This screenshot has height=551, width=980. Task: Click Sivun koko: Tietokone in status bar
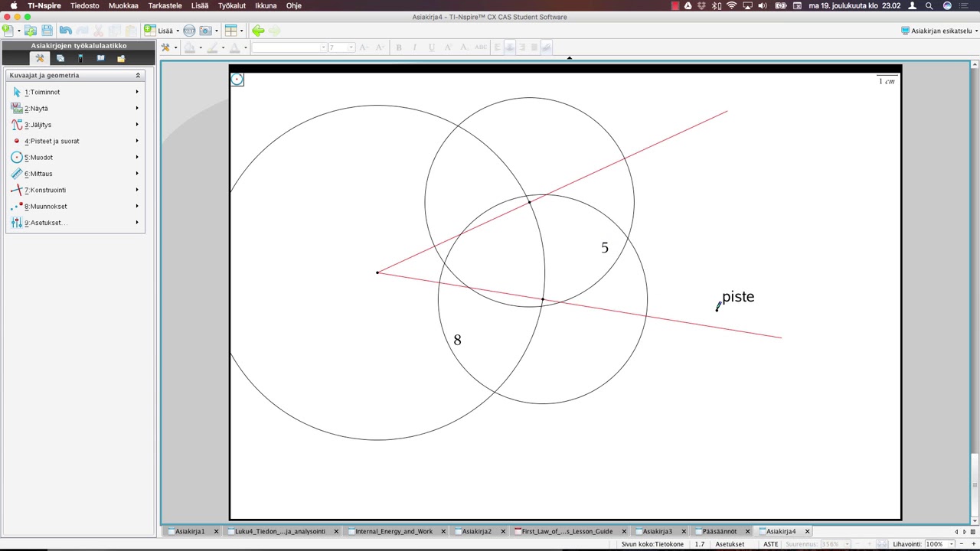coord(652,544)
